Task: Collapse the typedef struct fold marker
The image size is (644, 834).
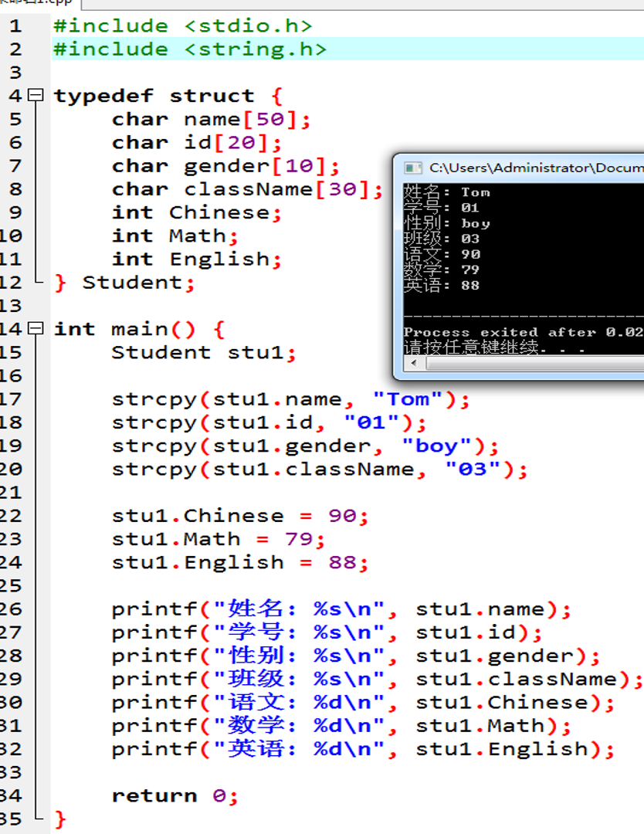Action: click(36, 95)
